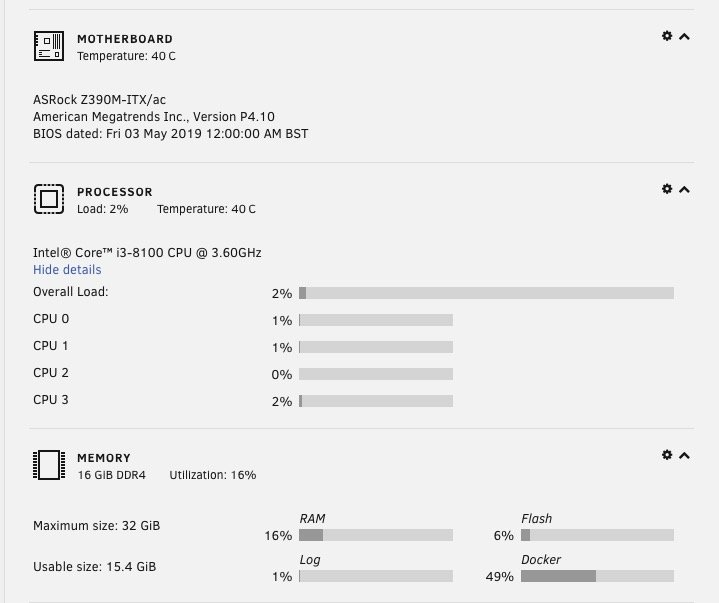This screenshot has width=719, height=603.
Task: Click the RAM usage bar
Action: (x=376, y=535)
